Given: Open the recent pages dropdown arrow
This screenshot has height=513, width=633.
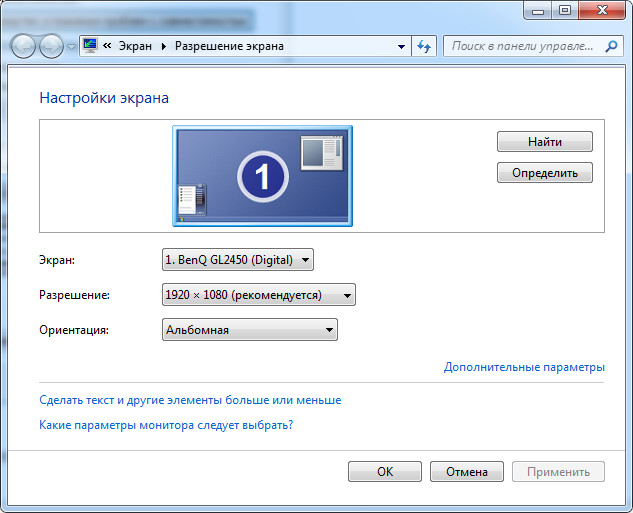Looking at the screenshot, I should click(71, 47).
